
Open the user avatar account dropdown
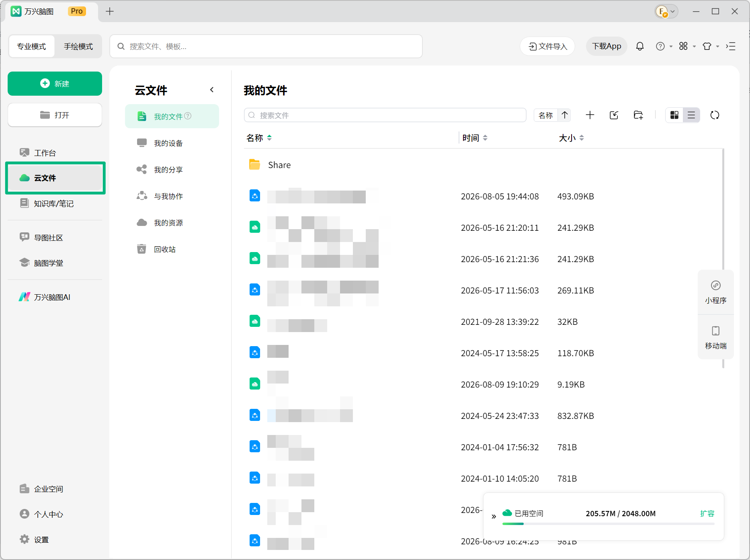click(x=666, y=11)
